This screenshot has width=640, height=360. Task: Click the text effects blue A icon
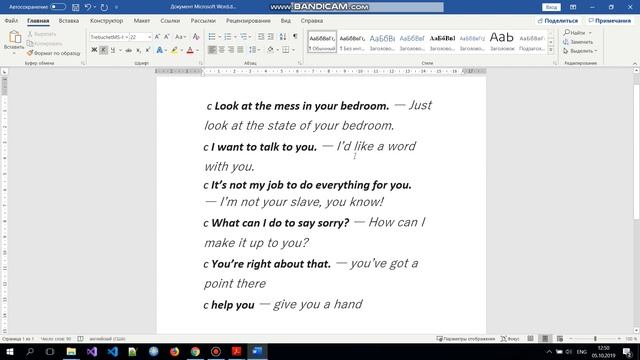click(x=159, y=50)
